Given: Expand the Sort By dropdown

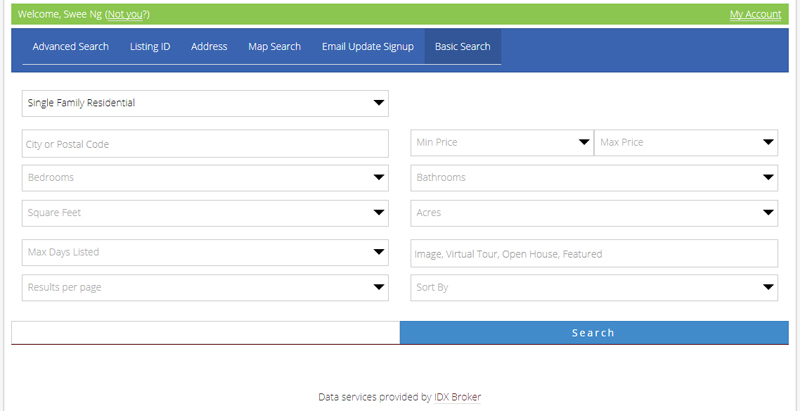Looking at the screenshot, I should pyautogui.click(x=594, y=288).
